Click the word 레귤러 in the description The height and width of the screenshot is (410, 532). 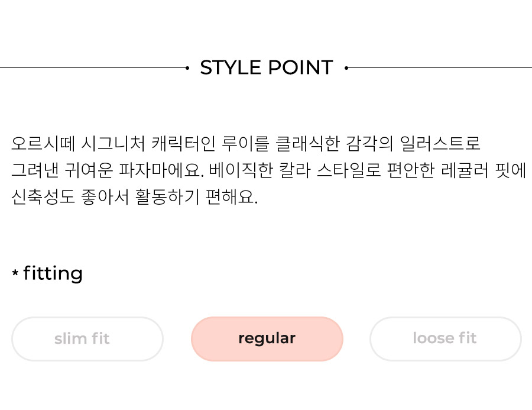(x=465, y=170)
